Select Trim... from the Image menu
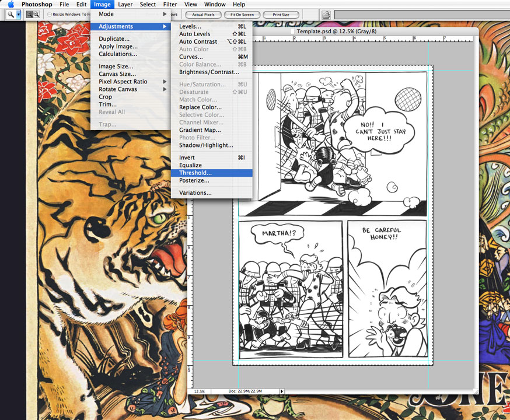Viewport: 510px width, 420px height. (131, 104)
